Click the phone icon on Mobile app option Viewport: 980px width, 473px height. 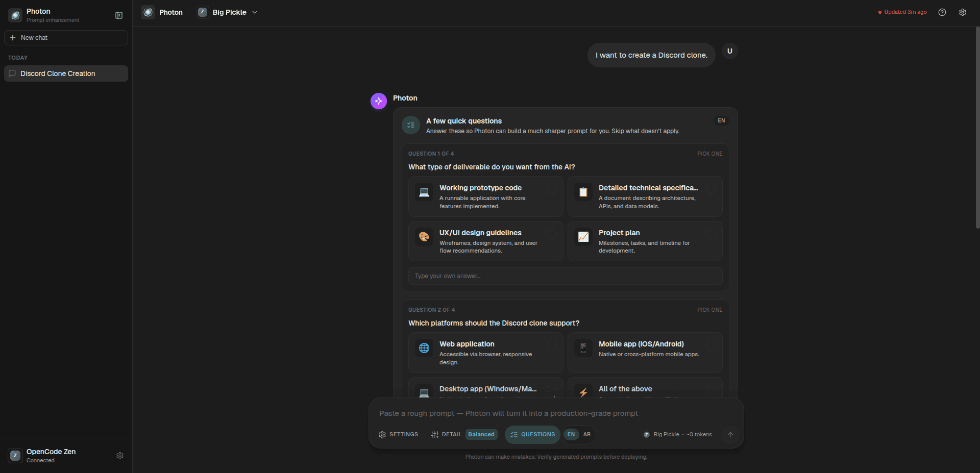tap(583, 348)
